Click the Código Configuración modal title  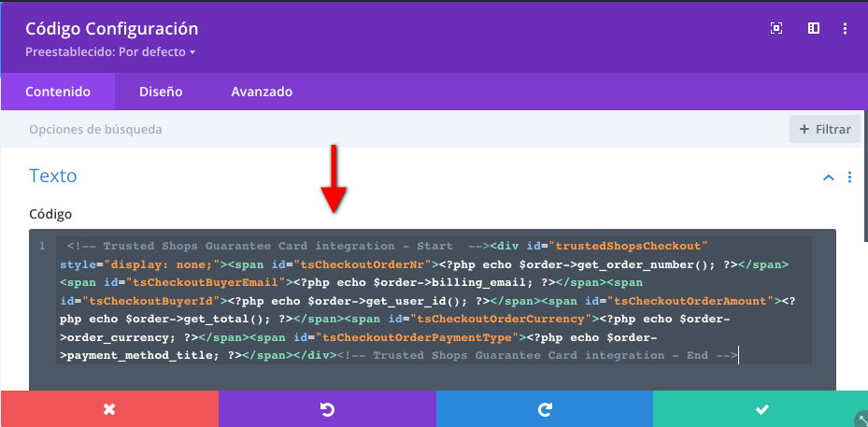(x=112, y=29)
